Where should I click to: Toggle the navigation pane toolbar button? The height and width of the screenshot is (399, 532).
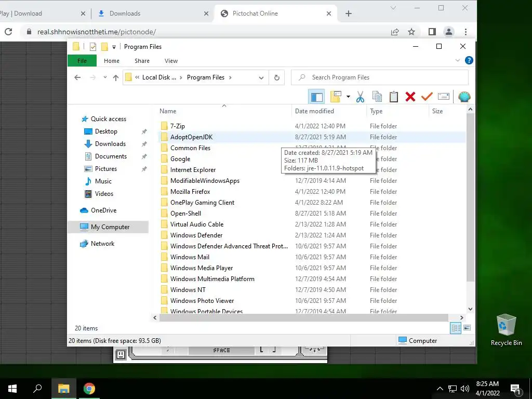316,97
